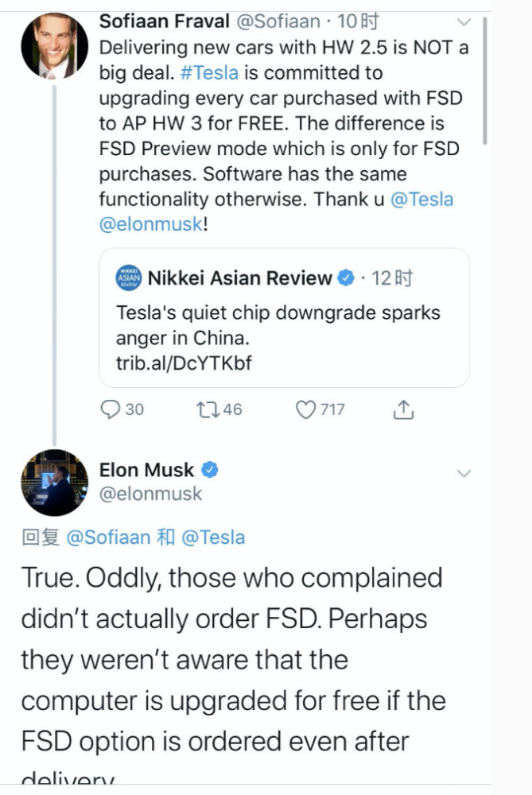The image size is (532, 795).
Task: Open Elon Musk's profile picture
Action: [54, 482]
